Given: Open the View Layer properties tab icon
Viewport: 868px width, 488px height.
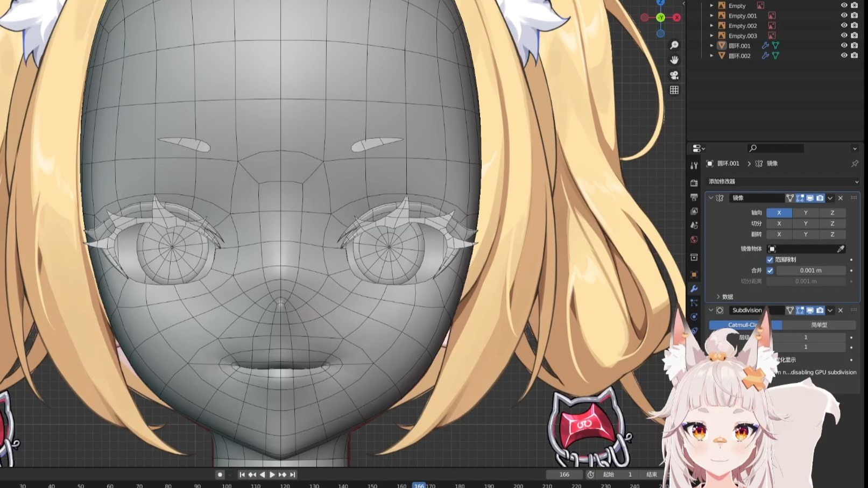Looking at the screenshot, I should pyautogui.click(x=694, y=211).
